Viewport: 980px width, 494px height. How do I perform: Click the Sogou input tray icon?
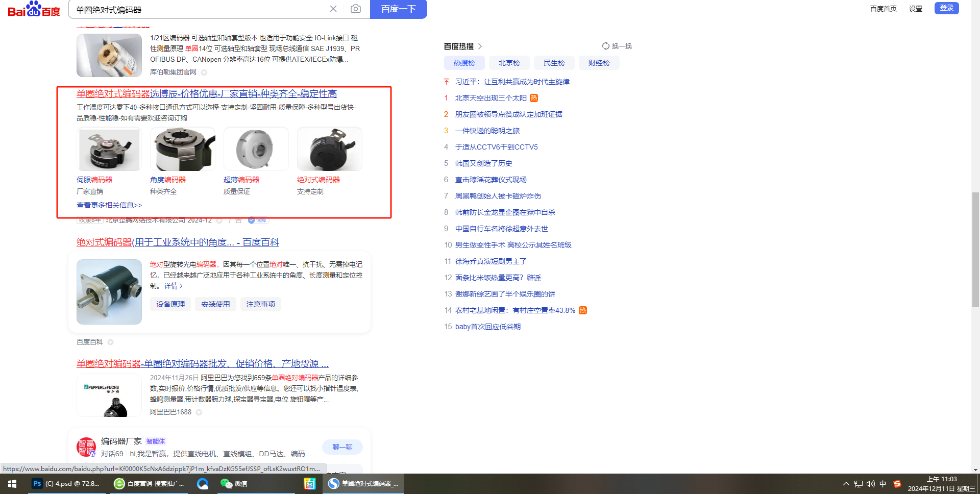click(897, 484)
